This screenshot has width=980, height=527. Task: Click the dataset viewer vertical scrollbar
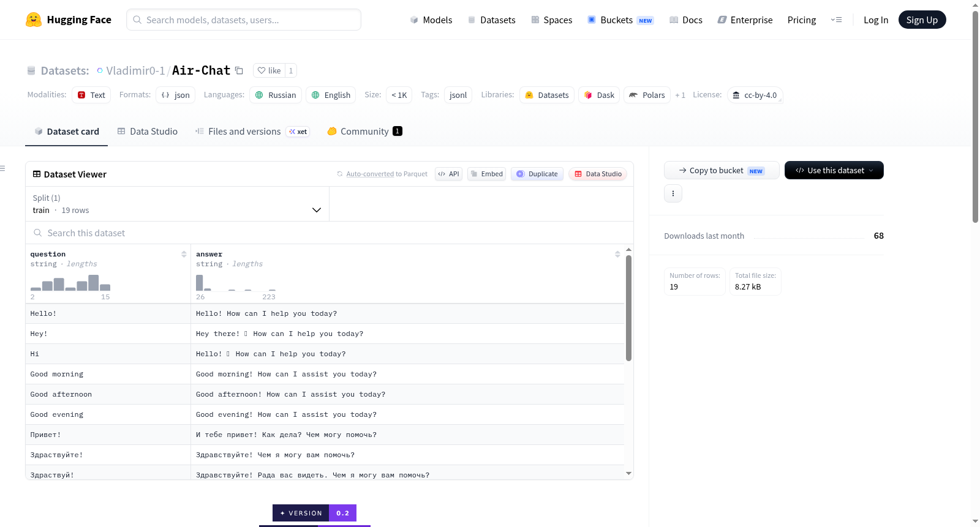coord(628,308)
